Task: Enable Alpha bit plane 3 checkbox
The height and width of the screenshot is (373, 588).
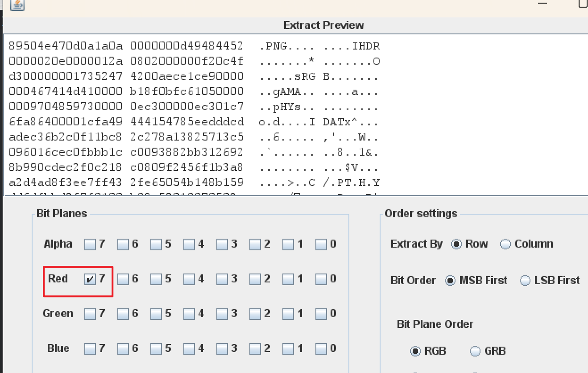Action: pos(222,245)
